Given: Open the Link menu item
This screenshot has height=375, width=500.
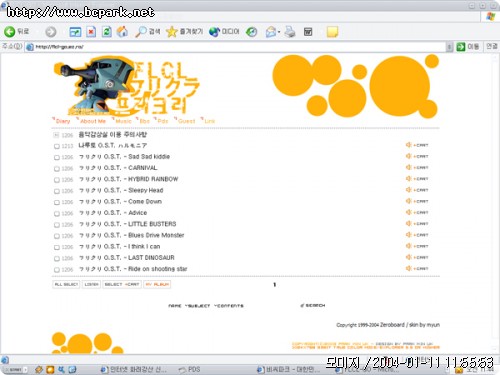Looking at the screenshot, I should point(209,121).
